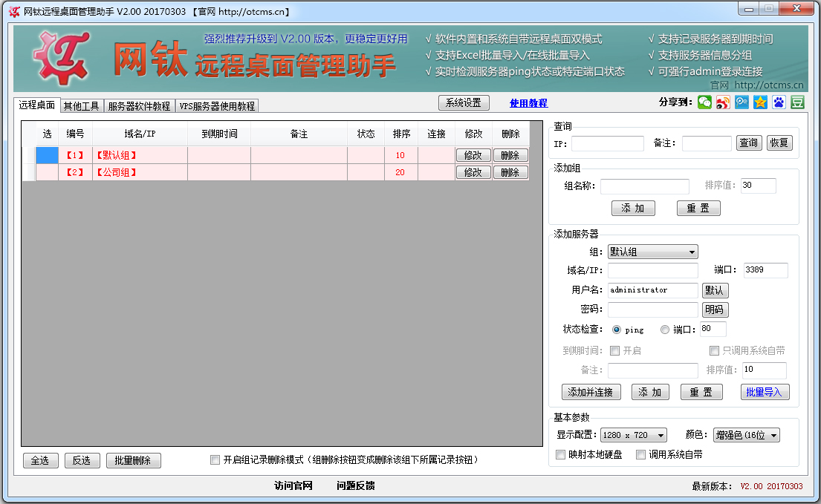Switch to the 其他工具 tab

(x=82, y=105)
